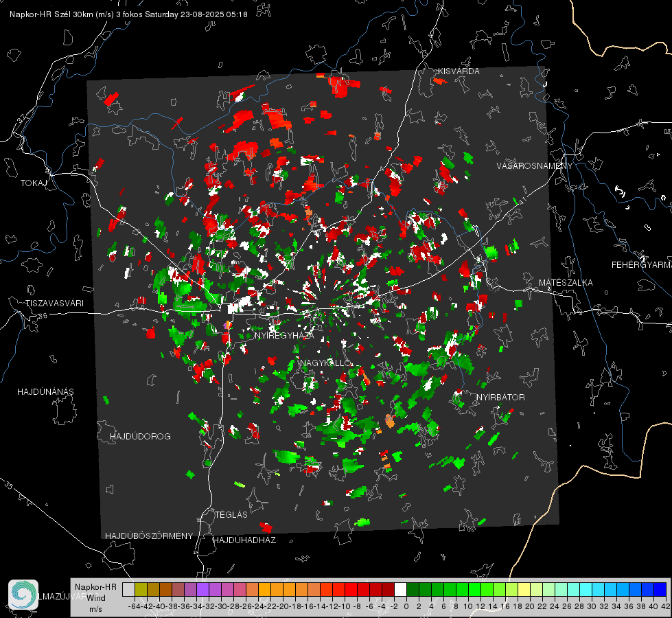Click the Wind label in the legend
The image size is (672, 618).
tap(96, 597)
